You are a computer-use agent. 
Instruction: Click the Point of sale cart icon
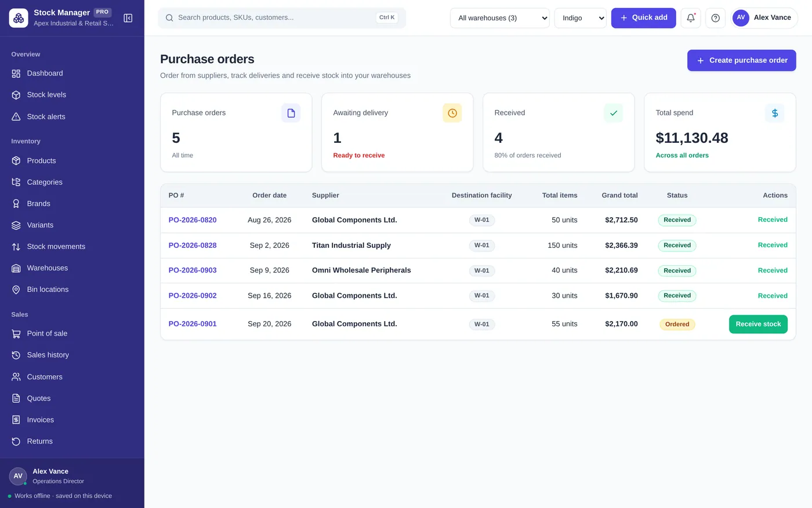pyautogui.click(x=16, y=334)
